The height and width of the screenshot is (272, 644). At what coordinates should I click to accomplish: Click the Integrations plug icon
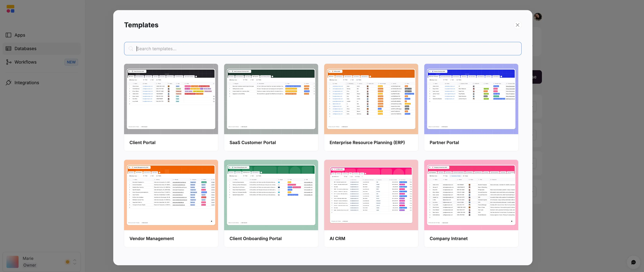[9, 82]
